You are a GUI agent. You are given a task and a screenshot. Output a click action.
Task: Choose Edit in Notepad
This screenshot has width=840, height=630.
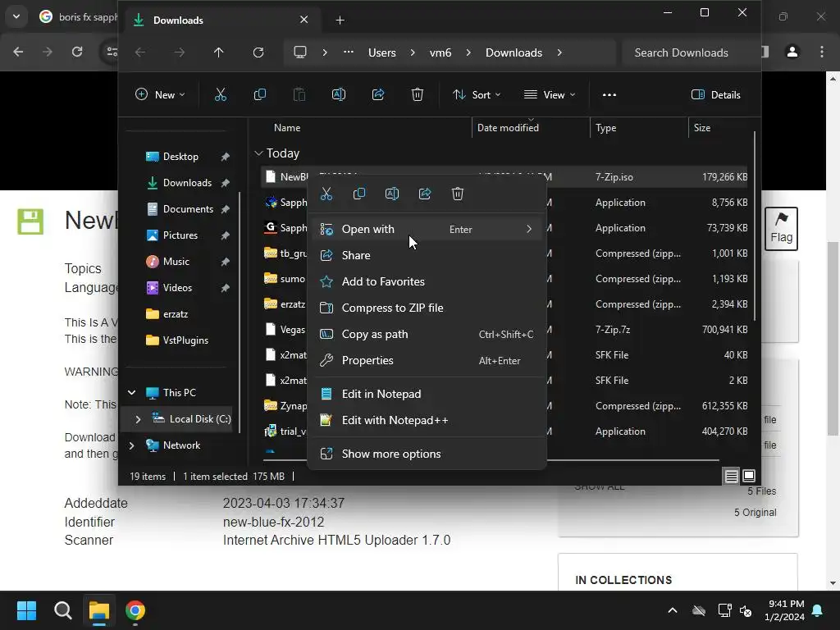tap(427, 395)
